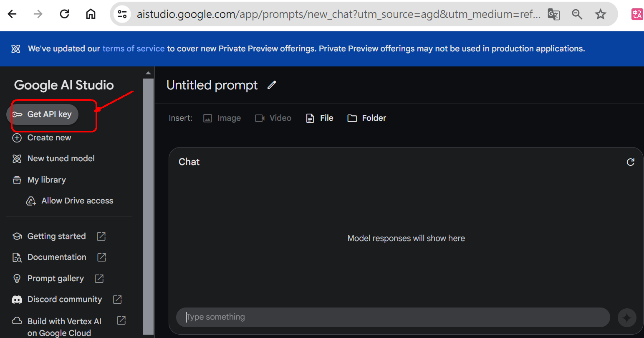Click the refresh icon in the Chat panel
The height and width of the screenshot is (338, 644).
tap(631, 162)
